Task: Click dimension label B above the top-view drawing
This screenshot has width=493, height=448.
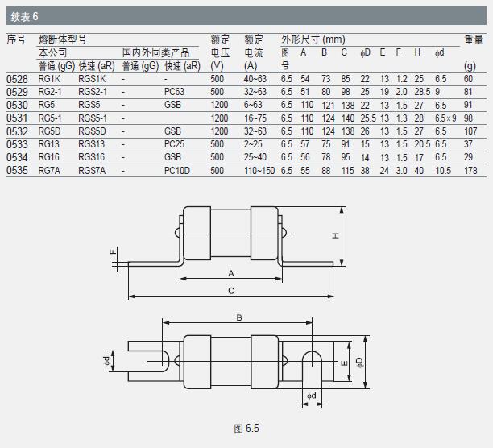Action: [239, 318]
